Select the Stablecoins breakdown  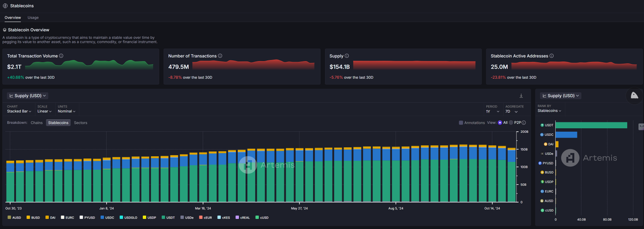(58, 123)
